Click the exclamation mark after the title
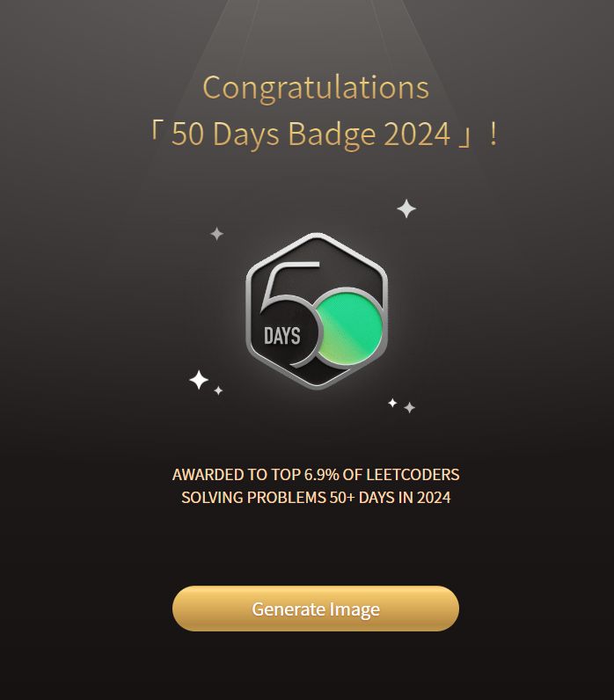This screenshot has width=614, height=700. click(493, 134)
